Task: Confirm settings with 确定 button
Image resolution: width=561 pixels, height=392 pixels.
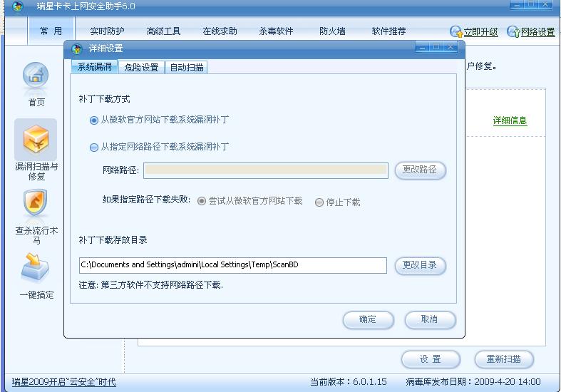Action: coord(368,320)
